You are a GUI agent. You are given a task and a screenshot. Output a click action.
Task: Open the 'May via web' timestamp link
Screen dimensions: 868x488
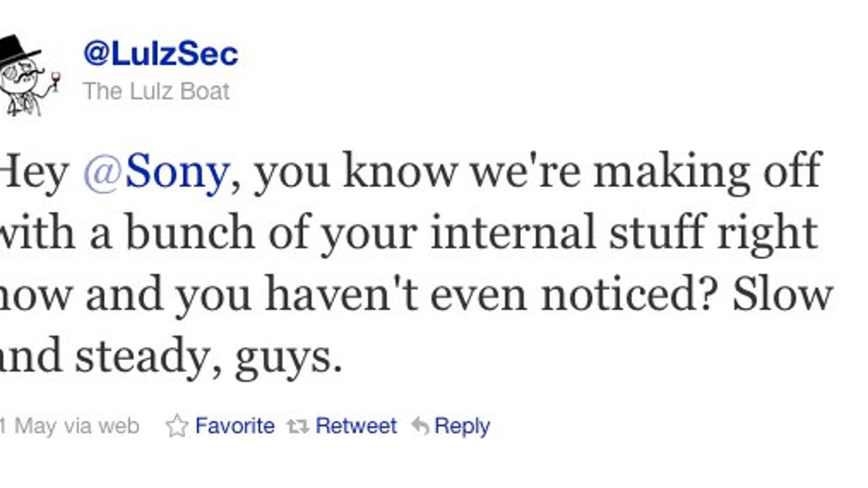point(69,427)
